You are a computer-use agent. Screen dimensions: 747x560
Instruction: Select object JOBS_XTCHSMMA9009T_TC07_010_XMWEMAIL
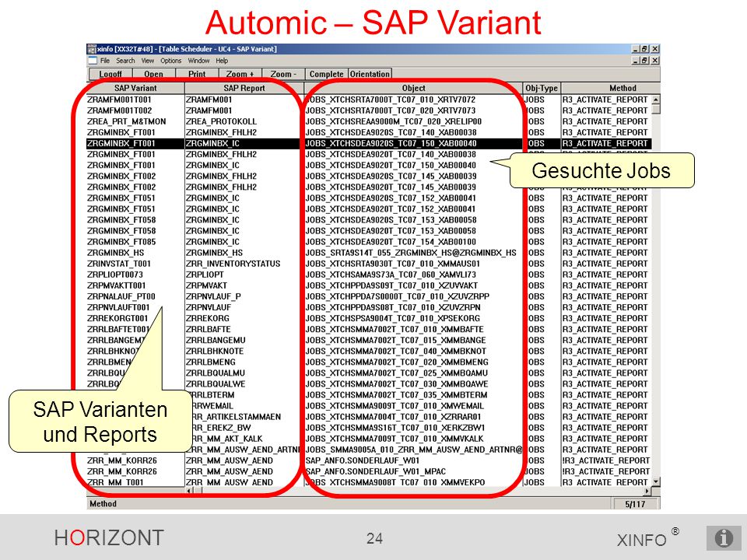395,406
